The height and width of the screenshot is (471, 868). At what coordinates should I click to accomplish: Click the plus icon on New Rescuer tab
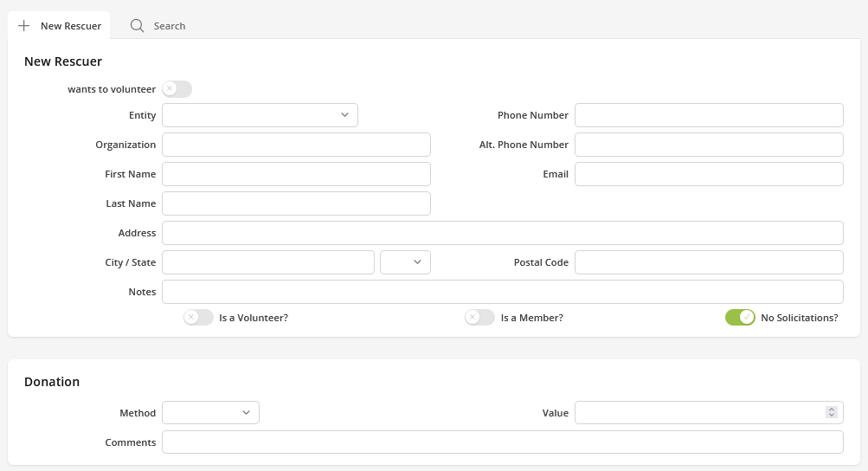tap(24, 26)
